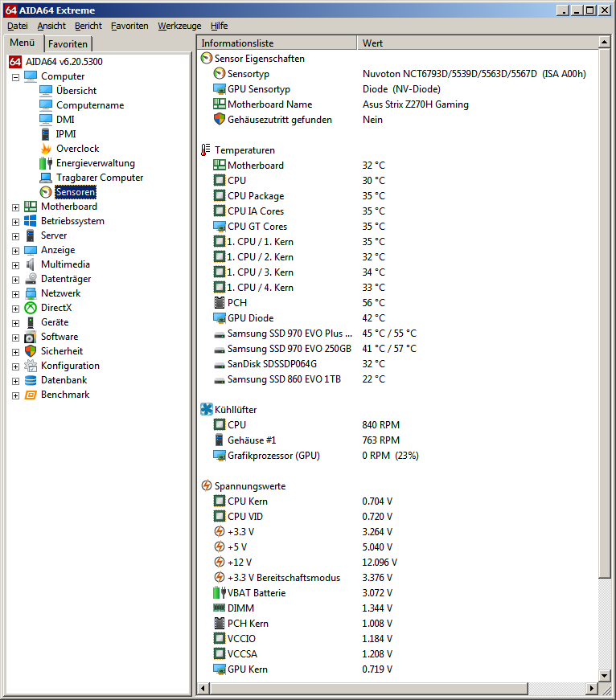Image resolution: width=616 pixels, height=700 pixels.
Task: Expand the Benchmark tree node
Action: 15,395
